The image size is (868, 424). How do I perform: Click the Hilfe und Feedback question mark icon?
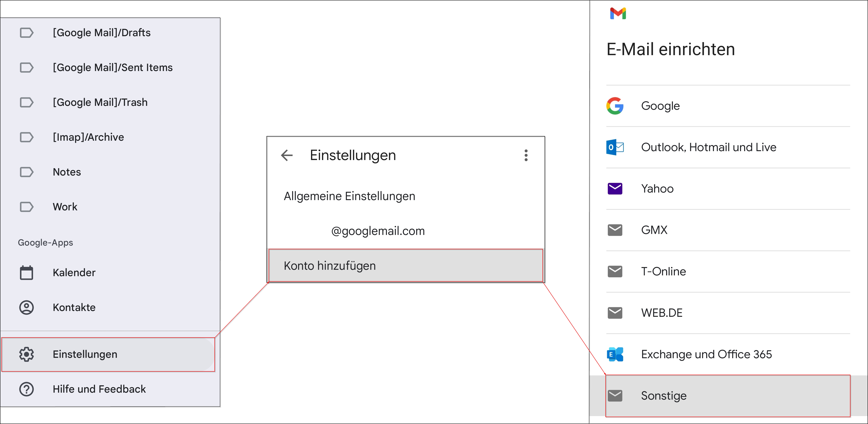26,389
